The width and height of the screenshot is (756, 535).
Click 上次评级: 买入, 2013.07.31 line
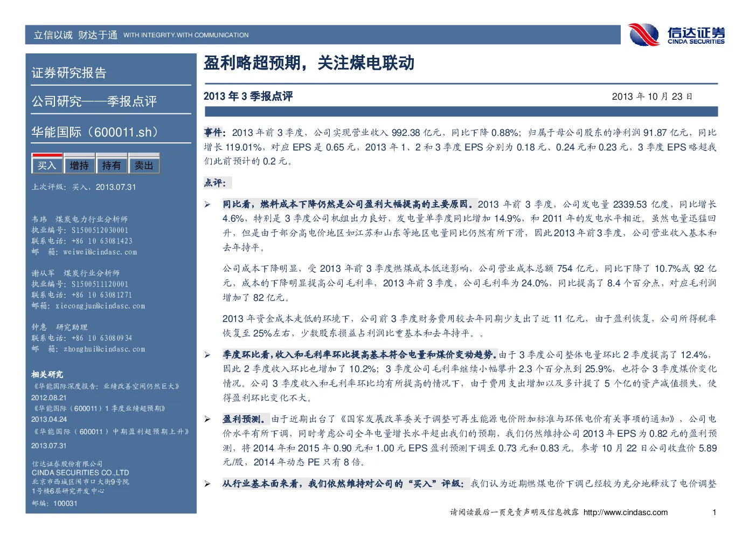tap(84, 187)
